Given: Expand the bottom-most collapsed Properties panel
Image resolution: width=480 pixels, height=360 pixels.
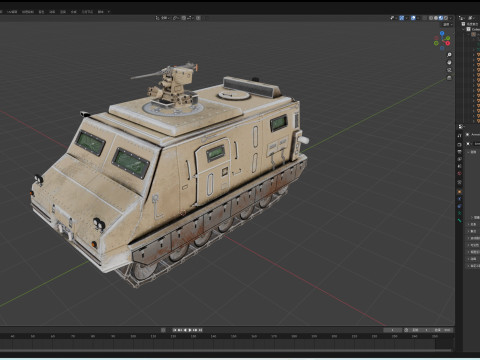Looking at the screenshot, I should [x=468, y=266].
